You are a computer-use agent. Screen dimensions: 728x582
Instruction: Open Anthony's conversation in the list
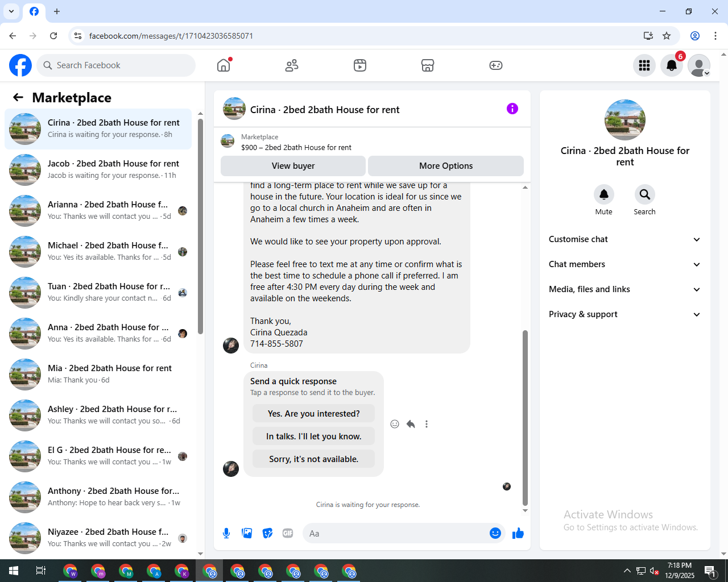pos(98,497)
